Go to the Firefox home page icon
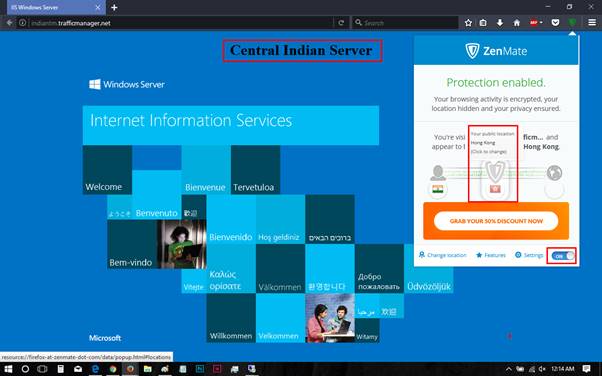Image resolution: width=602 pixels, height=376 pixels. pos(517,23)
